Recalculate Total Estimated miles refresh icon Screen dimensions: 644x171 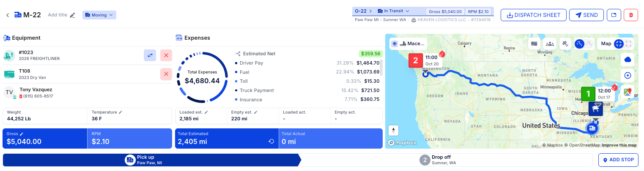coord(271,141)
